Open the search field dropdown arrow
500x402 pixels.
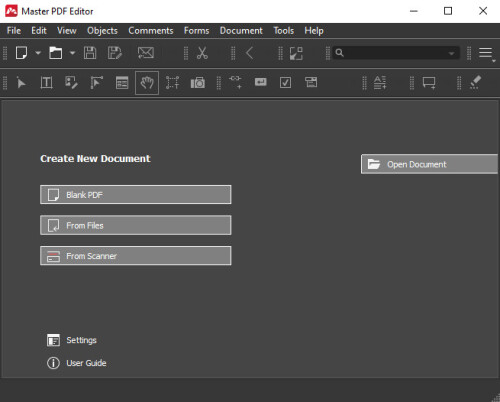click(451, 53)
